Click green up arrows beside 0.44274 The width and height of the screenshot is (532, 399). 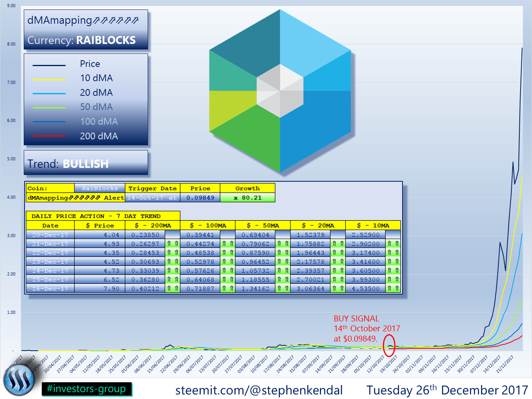point(228,244)
